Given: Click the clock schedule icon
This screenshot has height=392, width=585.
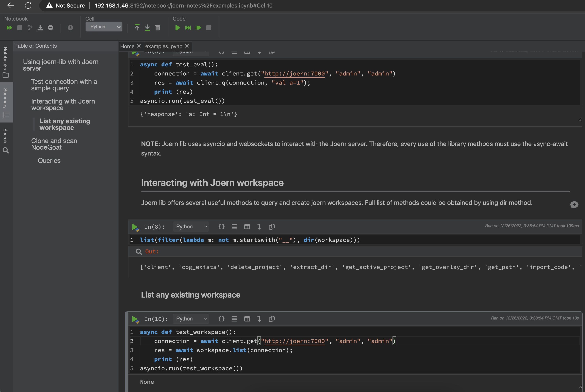Looking at the screenshot, I should pos(70,28).
